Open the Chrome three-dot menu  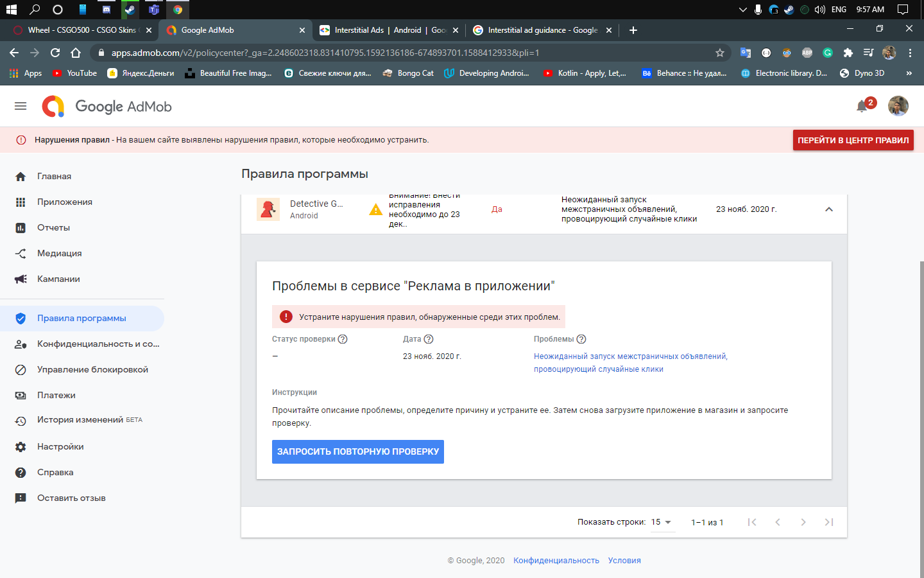coord(910,53)
